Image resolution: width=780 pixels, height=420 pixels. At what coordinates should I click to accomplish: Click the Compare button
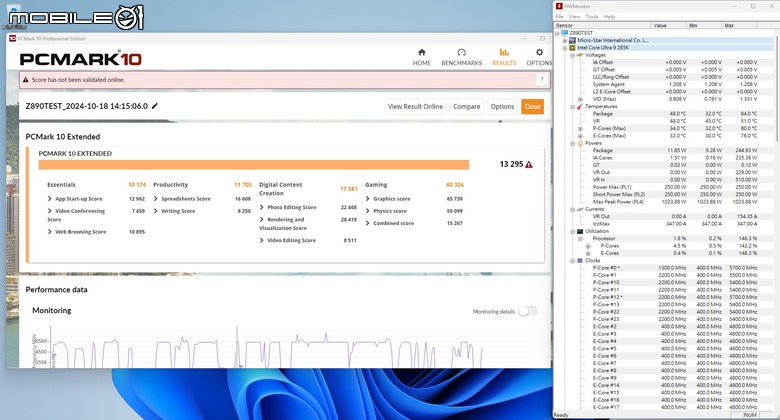[467, 106]
